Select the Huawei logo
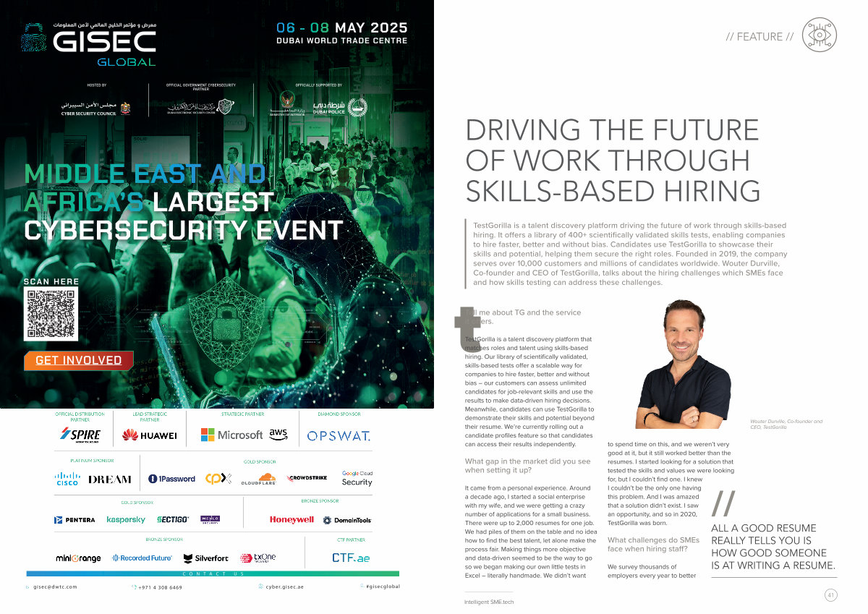Viewport: 868px width, 614px height. coord(150,435)
